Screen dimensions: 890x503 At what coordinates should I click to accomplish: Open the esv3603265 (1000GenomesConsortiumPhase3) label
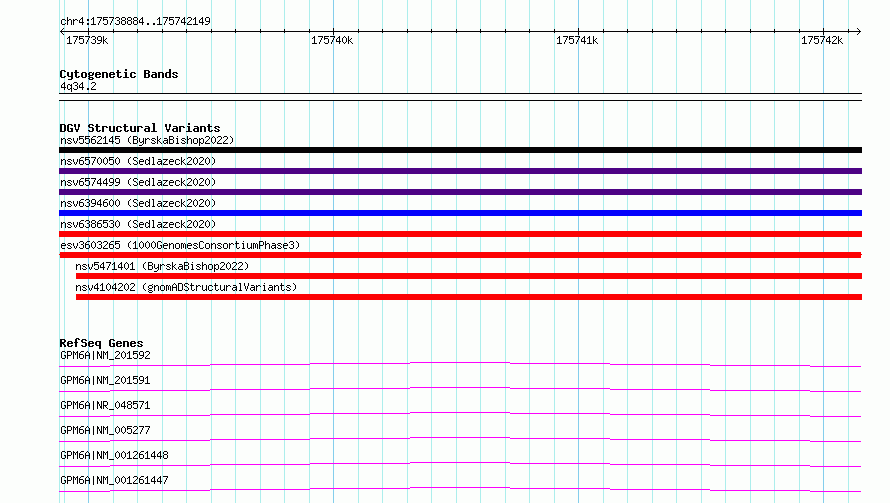180,245
